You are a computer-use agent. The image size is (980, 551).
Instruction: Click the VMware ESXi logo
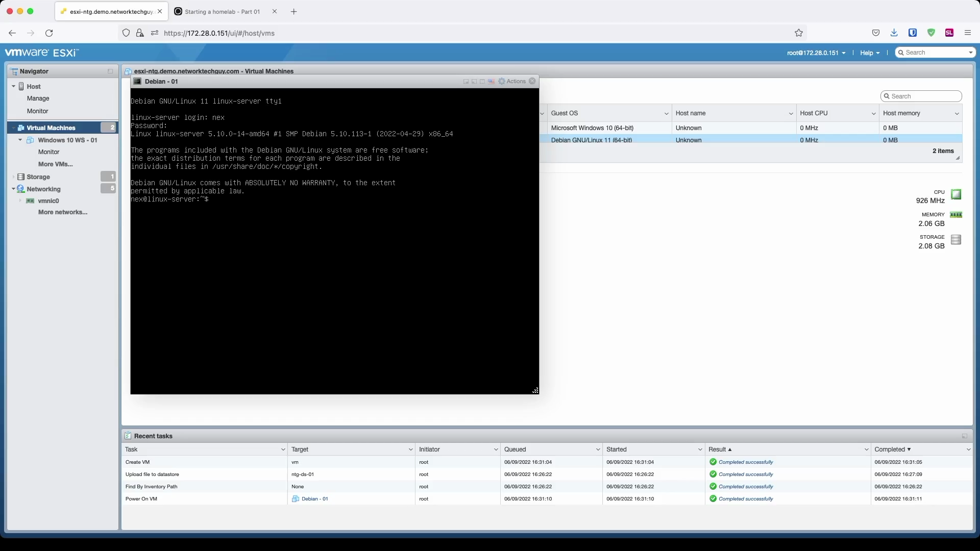coord(42,53)
